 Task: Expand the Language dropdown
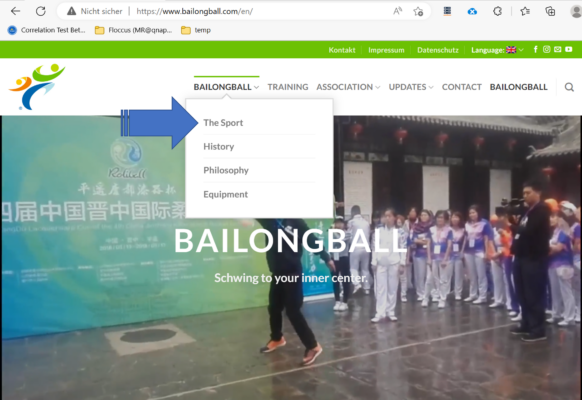[x=497, y=50]
